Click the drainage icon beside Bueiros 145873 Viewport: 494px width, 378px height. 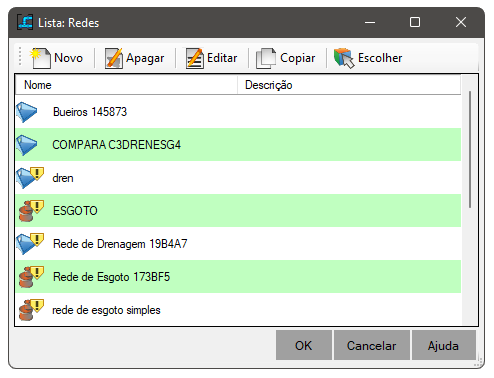(x=27, y=112)
